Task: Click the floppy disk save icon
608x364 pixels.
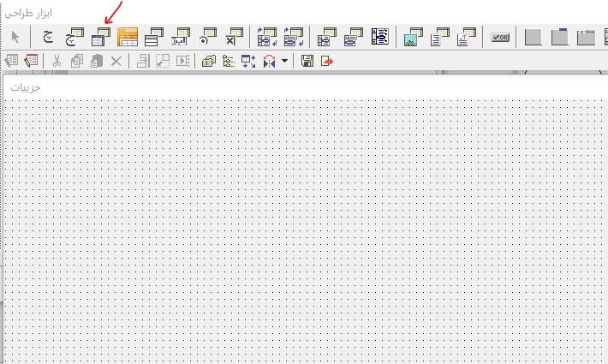Action: click(x=307, y=61)
